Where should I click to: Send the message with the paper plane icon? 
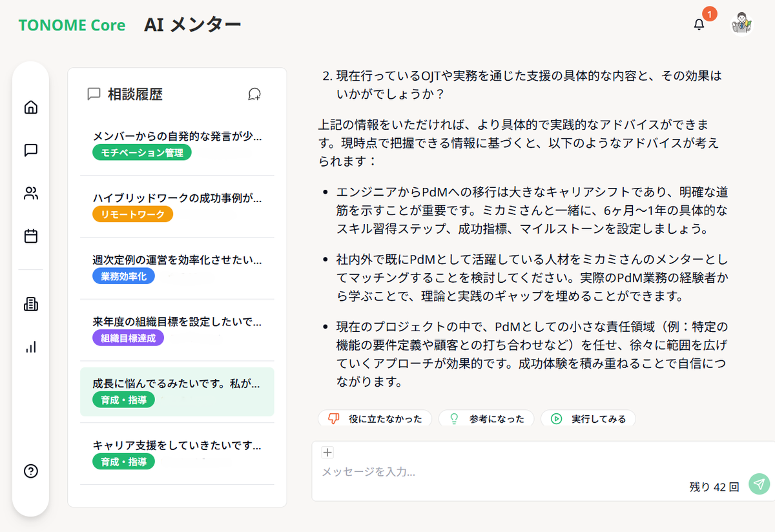[759, 484]
